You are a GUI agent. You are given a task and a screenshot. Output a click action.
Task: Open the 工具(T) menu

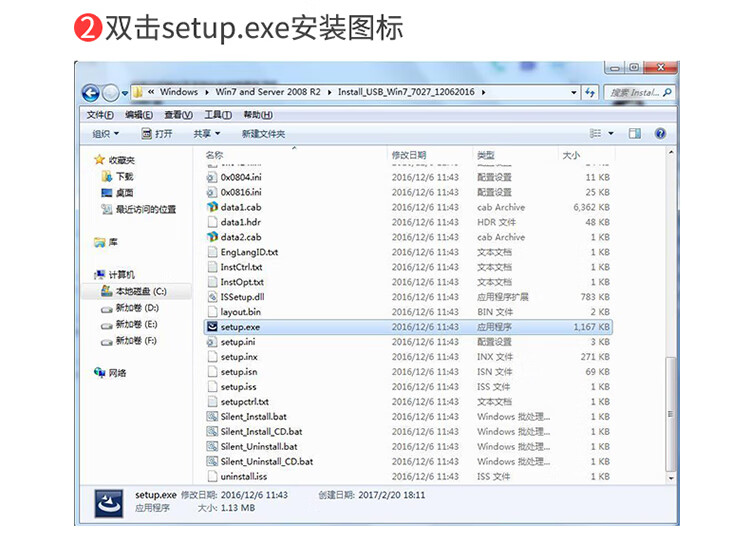tap(219, 115)
